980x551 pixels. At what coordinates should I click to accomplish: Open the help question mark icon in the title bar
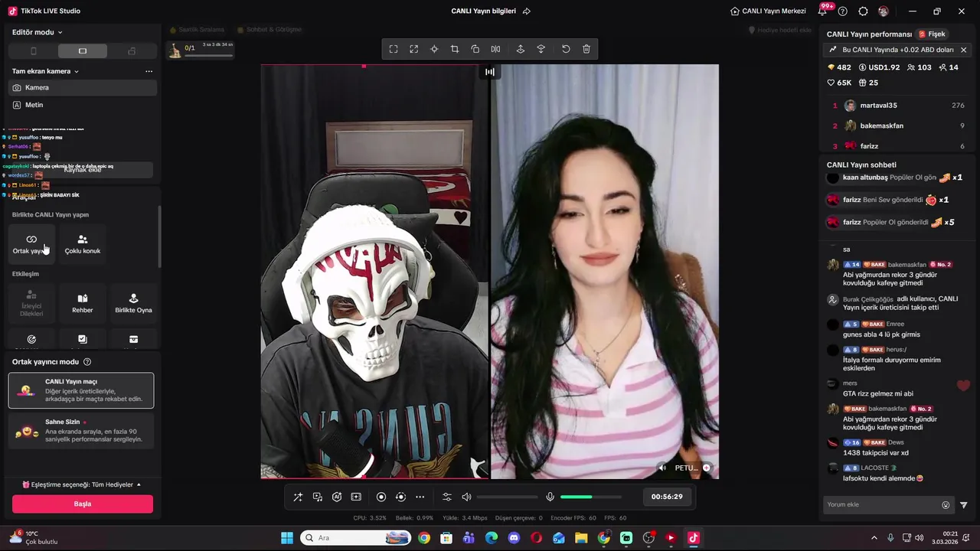coord(843,11)
